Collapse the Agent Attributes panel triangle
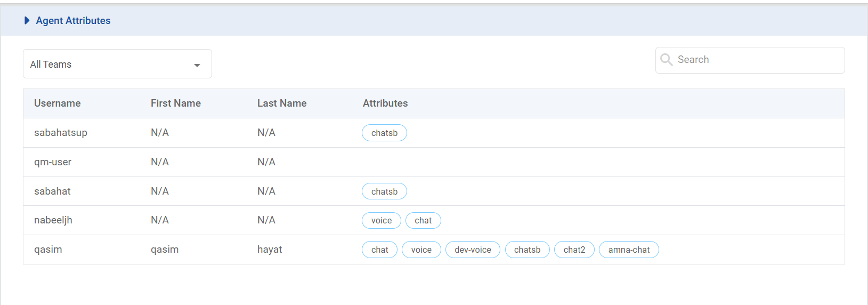868x305 pixels. tap(27, 21)
